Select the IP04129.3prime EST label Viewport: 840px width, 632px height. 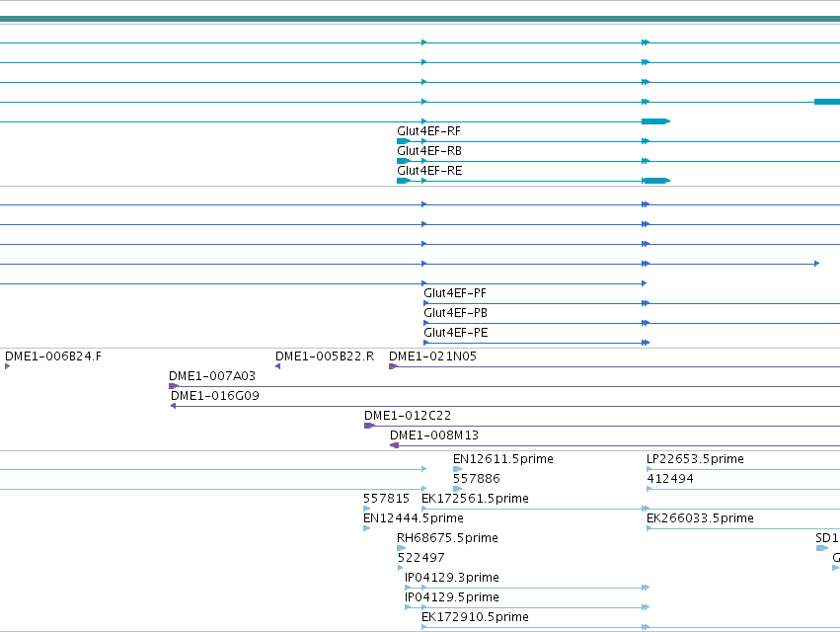pyautogui.click(x=452, y=578)
